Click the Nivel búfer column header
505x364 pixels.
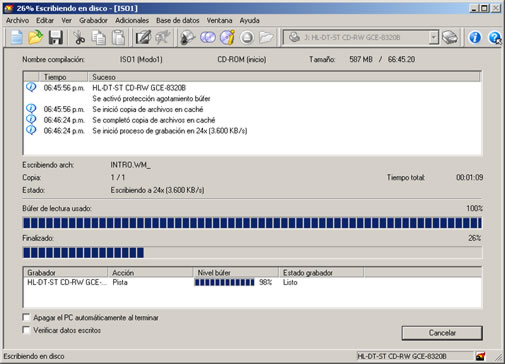(236, 273)
